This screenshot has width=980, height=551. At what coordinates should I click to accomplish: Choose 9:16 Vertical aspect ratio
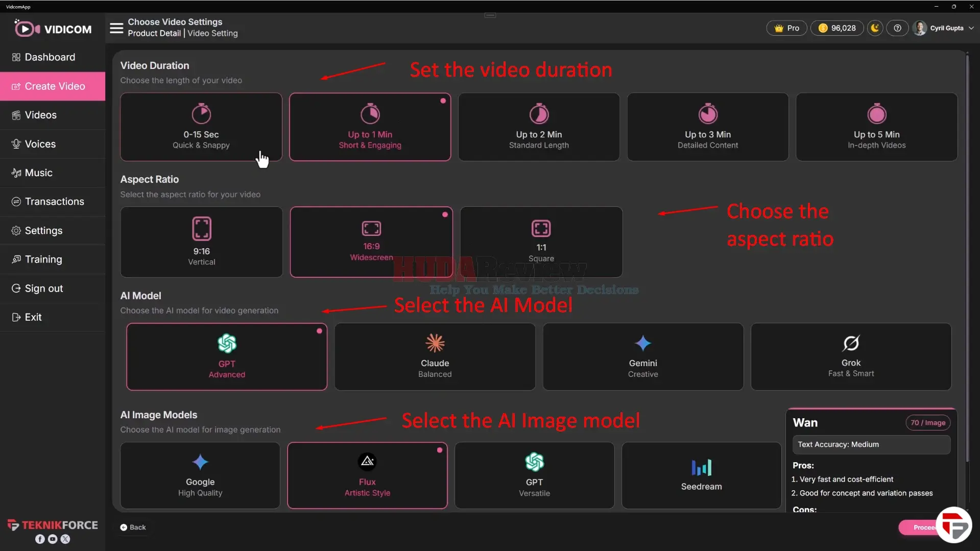pos(201,242)
